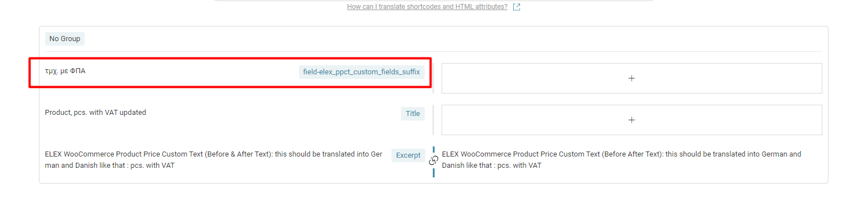Click the Title tag badge
This screenshot has width=868, height=214.
click(413, 113)
